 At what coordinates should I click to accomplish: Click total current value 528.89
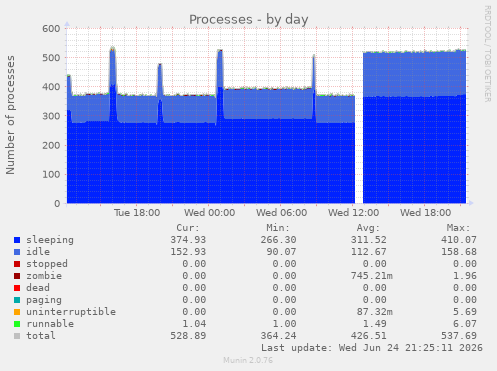(x=188, y=336)
